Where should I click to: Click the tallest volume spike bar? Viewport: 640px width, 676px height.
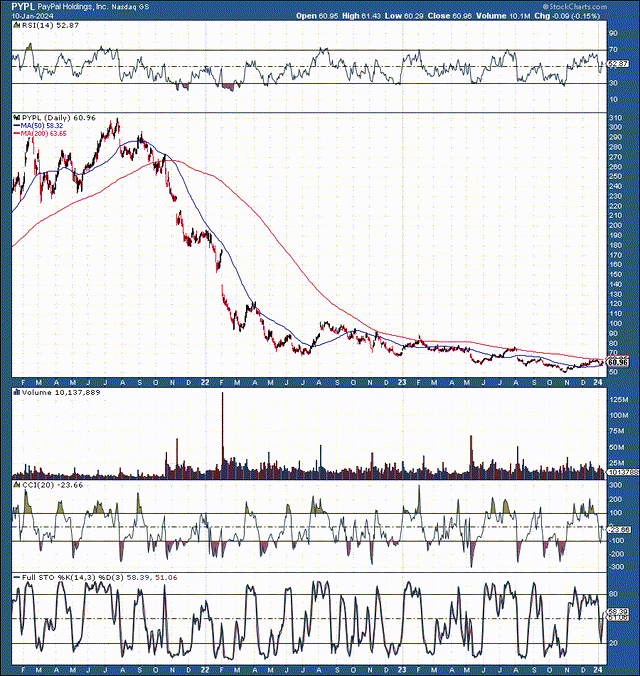[223, 435]
